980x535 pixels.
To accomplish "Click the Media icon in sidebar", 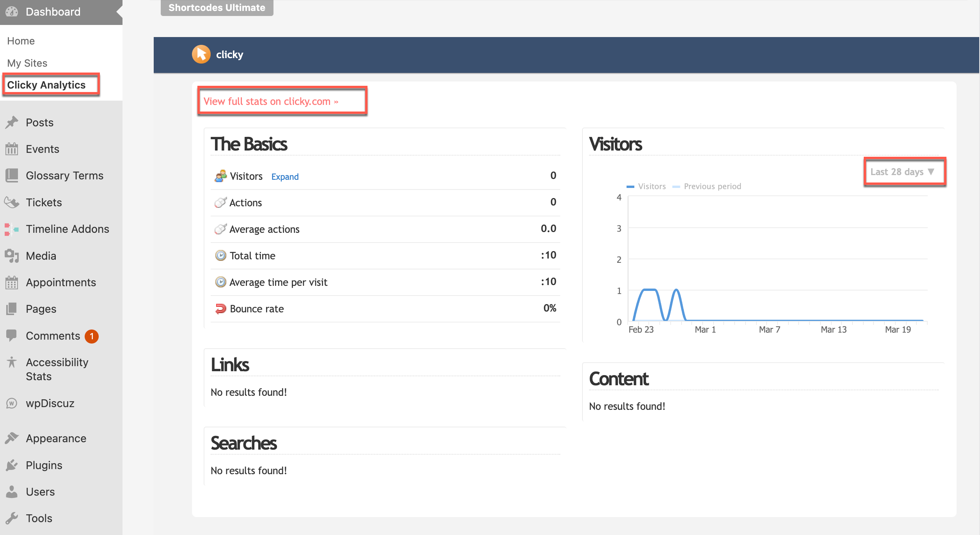I will (12, 256).
